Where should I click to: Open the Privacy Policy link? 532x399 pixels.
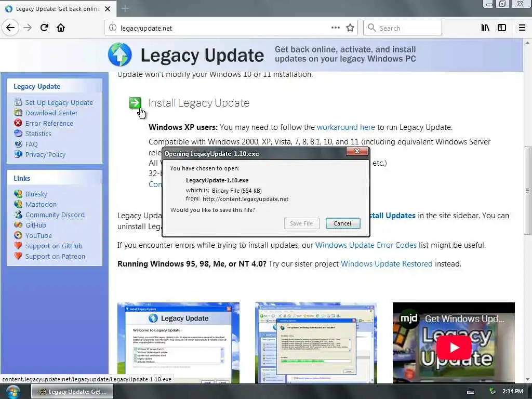tap(45, 155)
